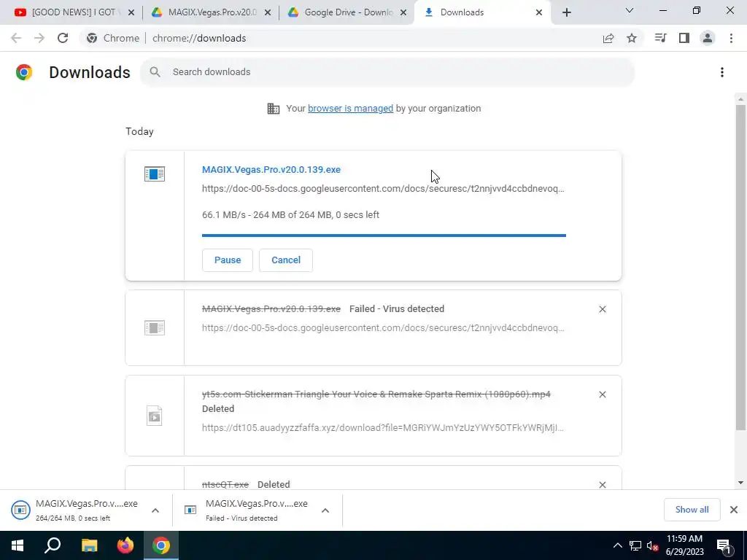Expand options for failed shelf download

click(325, 510)
